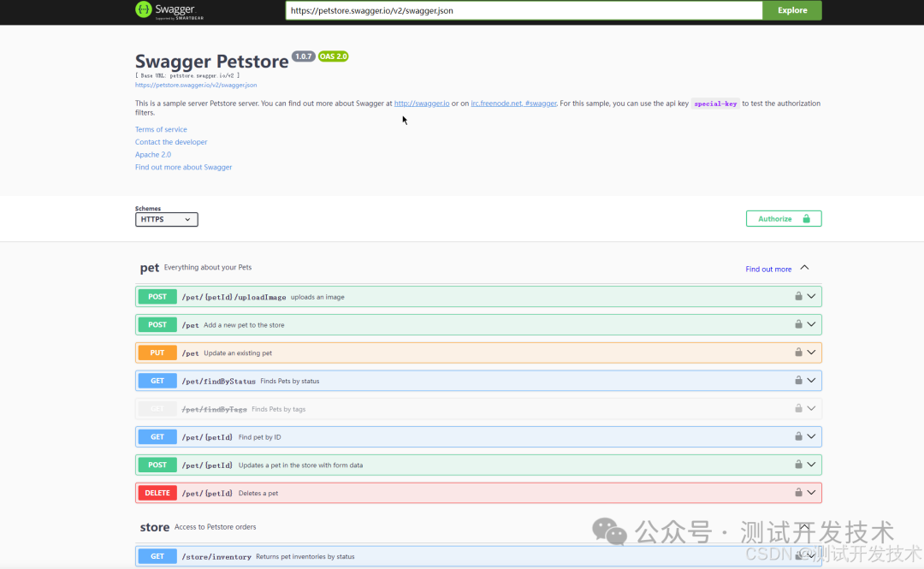Click the lock icon on the findByStatus row
924x569 pixels.
pos(798,380)
